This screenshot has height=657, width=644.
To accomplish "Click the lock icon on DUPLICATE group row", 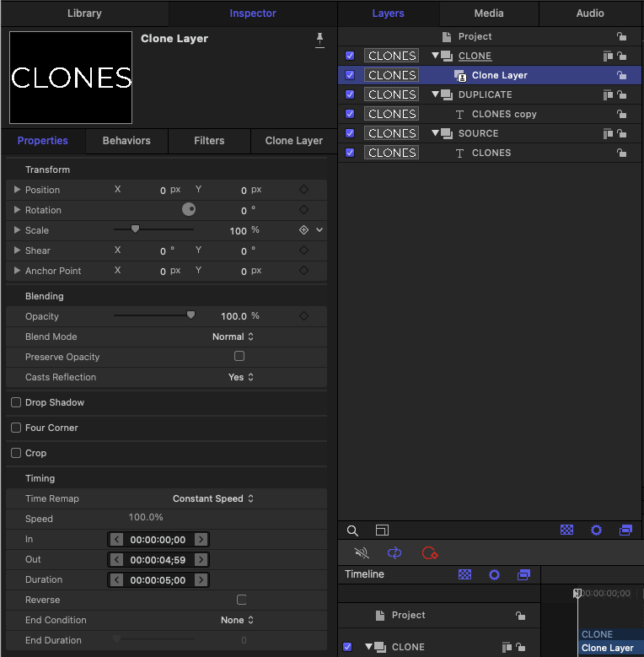I will (621, 94).
